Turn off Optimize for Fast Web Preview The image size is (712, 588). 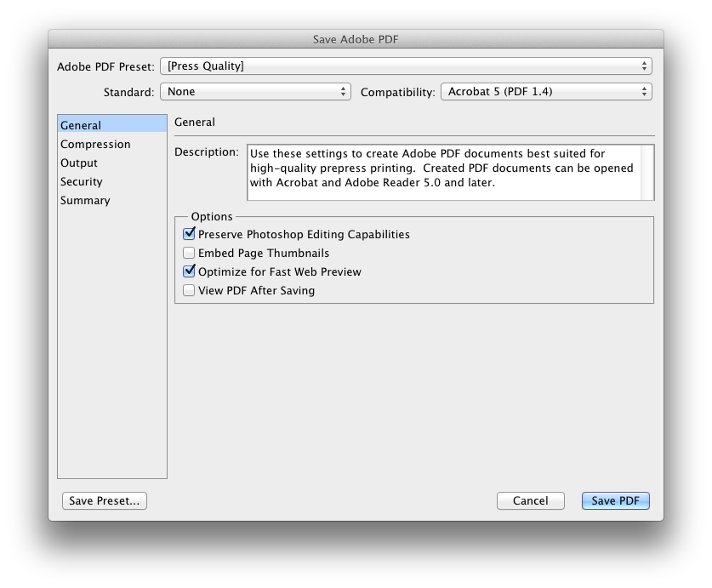pyautogui.click(x=189, y=271)
